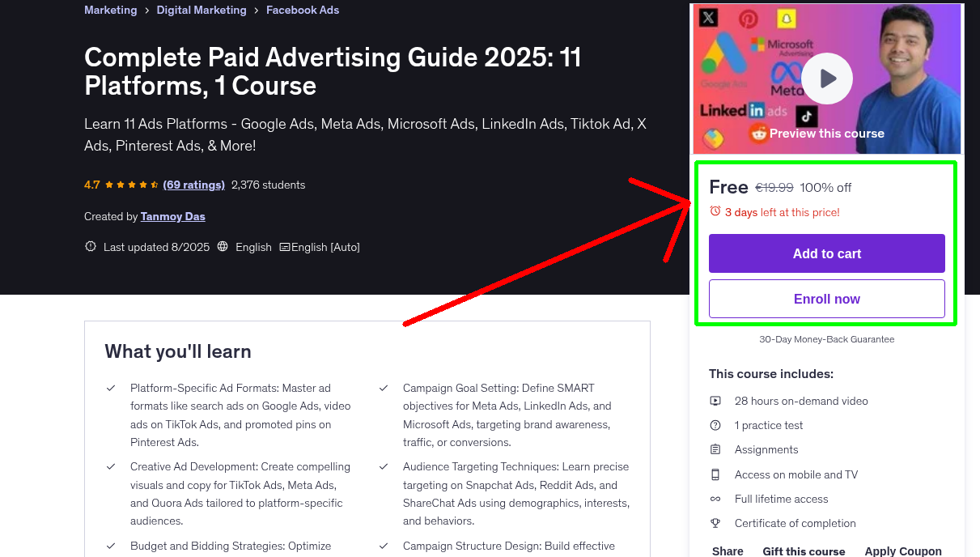Visit instructor Tanmoy Das profile

click(173, 216)
